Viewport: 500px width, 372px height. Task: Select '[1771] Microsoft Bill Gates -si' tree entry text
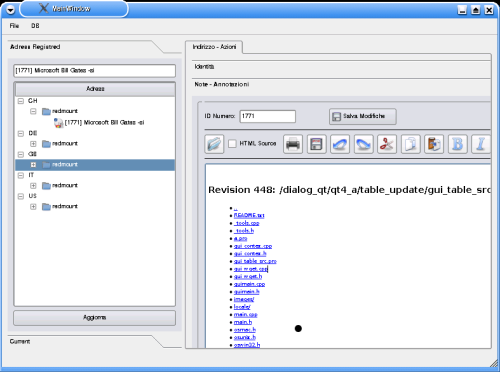104,123
